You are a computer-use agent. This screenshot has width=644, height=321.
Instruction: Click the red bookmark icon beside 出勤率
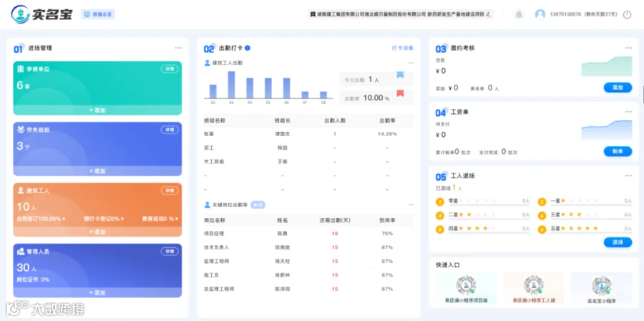pyautogui.click(x=400, y=93)
